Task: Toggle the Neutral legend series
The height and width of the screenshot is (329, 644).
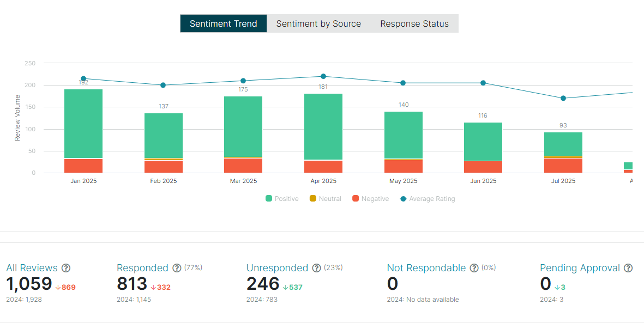Action: [326, 199]
